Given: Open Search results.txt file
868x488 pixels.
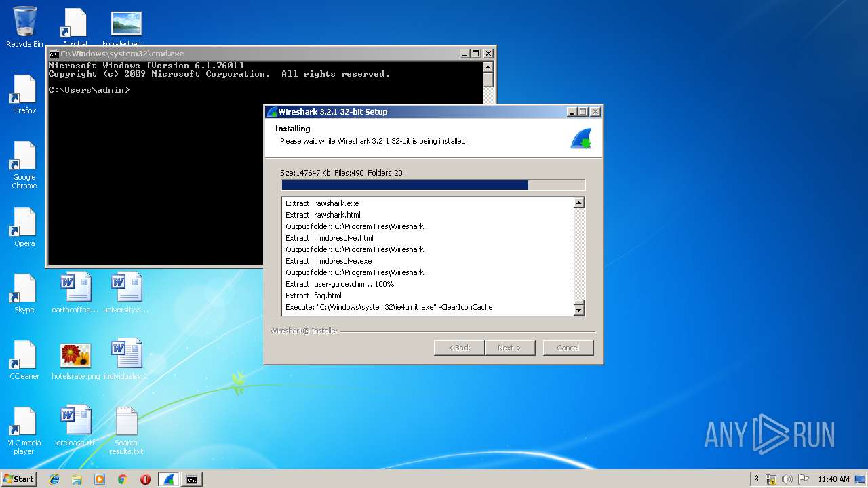Looking at the screenshot, I should point(126,431).
